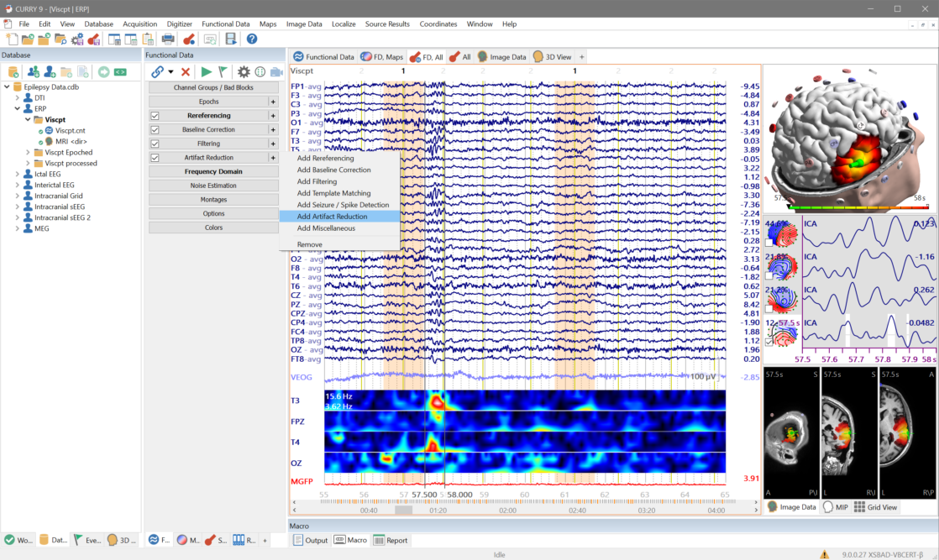Click the red X delete icon
This screenshot has height=560, width=939.
coord(186,72)
